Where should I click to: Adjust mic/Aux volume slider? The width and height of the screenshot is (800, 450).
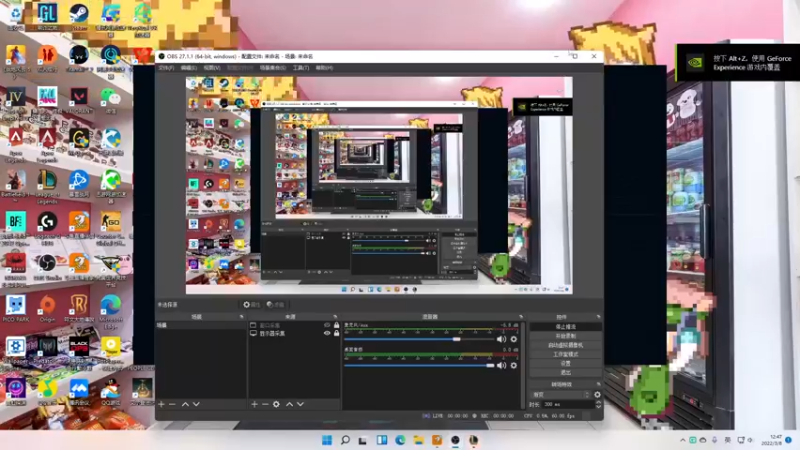pyautogui.click(x=418, y=339)
